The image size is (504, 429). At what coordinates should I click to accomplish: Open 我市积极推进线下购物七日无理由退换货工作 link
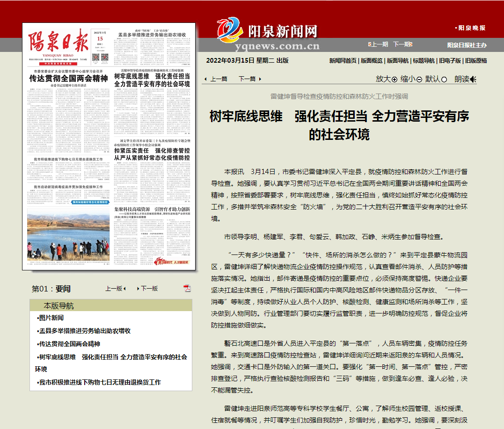pos(100,382)
